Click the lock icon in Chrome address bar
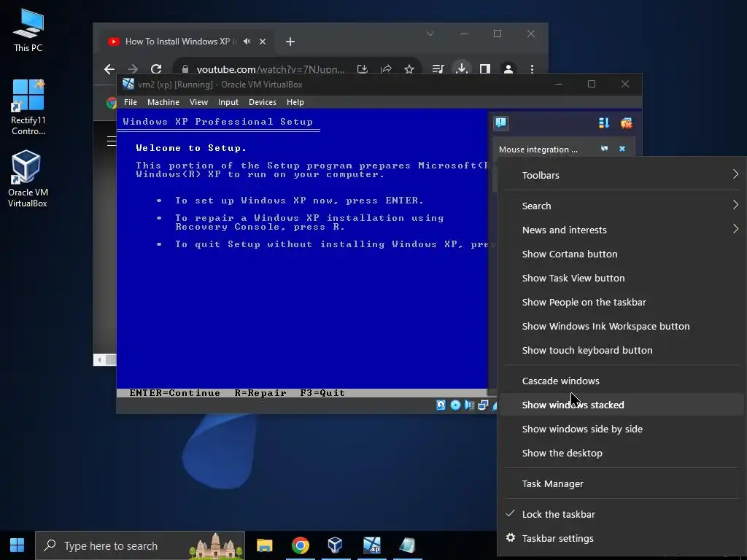The height and width of the screenshot is (560, 747). (185, 69)
